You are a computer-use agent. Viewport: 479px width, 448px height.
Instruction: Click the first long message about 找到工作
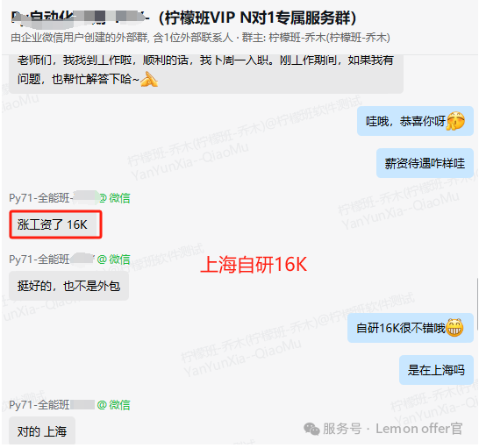(x=206, y=74)
